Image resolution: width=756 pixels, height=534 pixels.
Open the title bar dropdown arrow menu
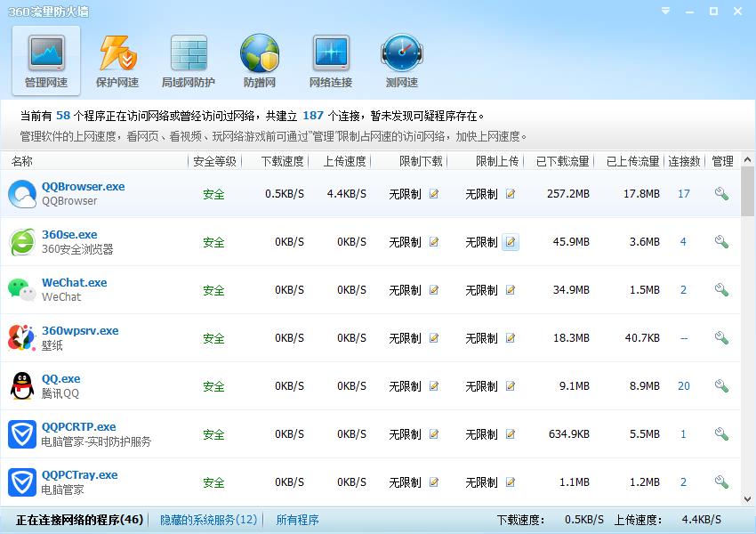tap(664, 12)
